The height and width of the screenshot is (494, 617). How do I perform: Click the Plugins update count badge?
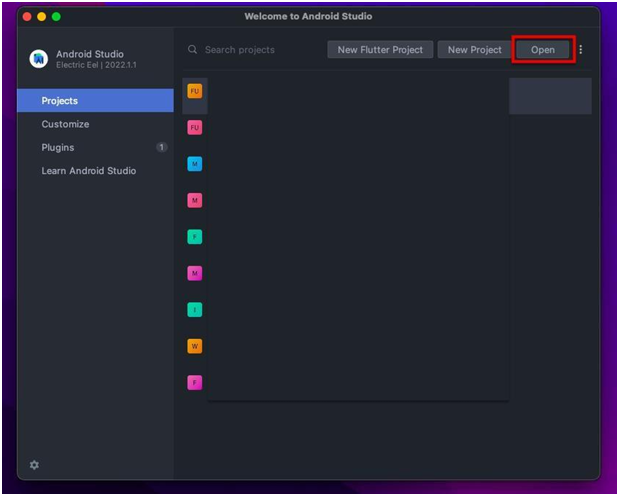[x=161, y=147]
